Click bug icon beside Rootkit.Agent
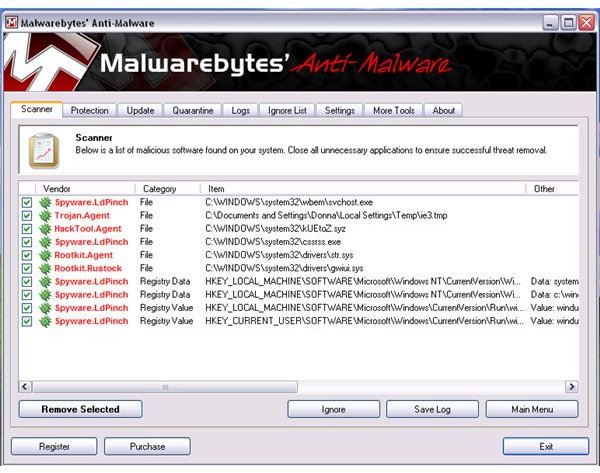The image size is (600, 473). pos(45,255)
